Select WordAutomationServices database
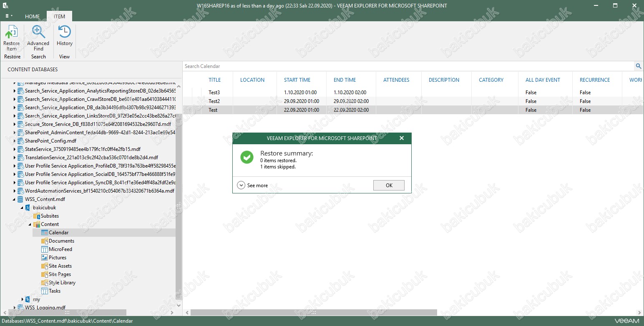The height and width of the screenshot is (326, 644). coord(99,191)
